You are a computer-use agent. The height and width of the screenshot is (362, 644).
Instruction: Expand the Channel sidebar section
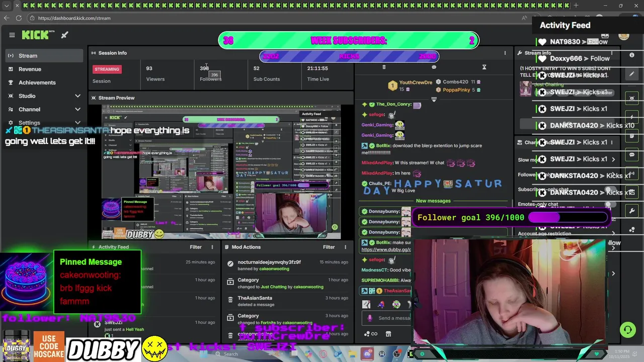[x=77, y=109]
